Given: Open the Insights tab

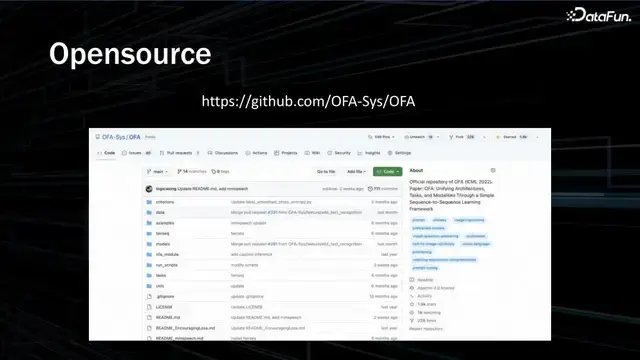Looking at the screenshot, I should [x=369, y=153].
